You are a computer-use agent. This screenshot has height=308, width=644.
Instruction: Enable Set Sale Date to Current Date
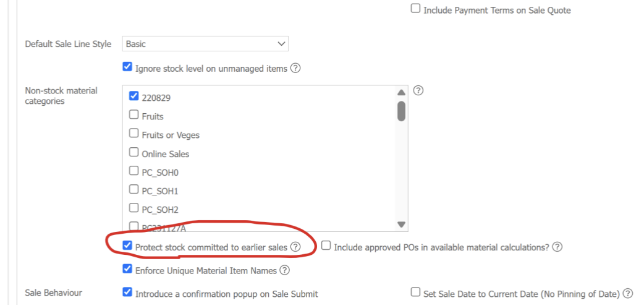point(416,293)
